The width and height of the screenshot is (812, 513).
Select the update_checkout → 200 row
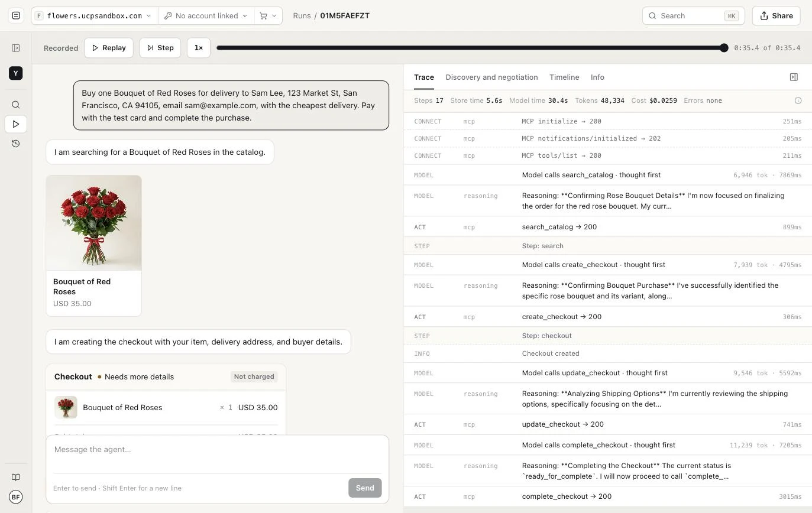(x=607, y=424)
